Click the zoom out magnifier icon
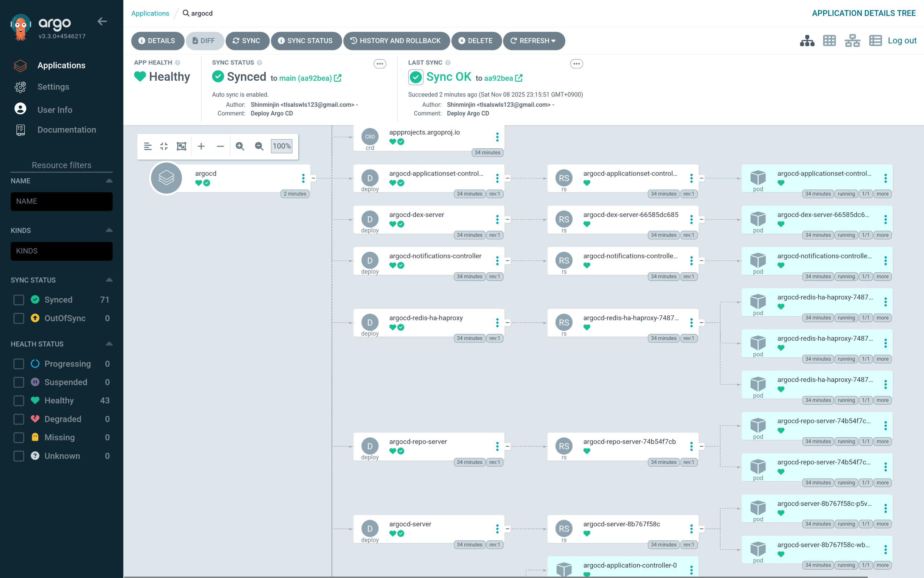 pos(259,146)
